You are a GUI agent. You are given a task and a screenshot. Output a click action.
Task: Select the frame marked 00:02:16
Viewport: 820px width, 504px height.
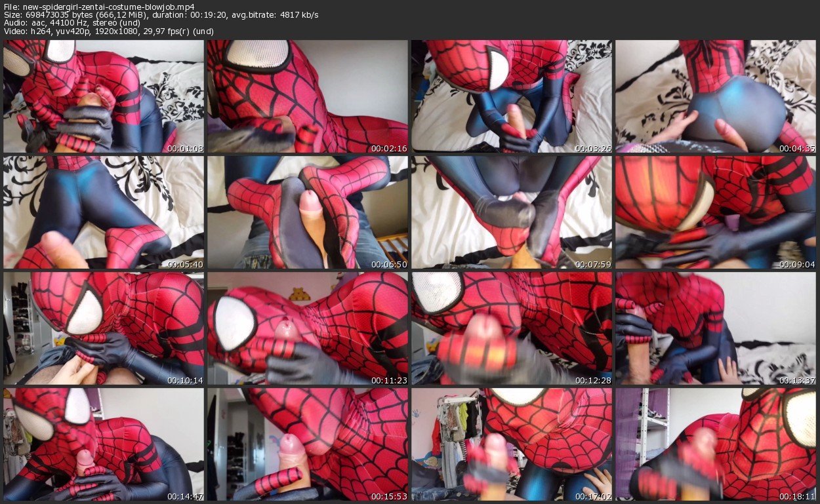pyautogui.click(x=308, y=97)
